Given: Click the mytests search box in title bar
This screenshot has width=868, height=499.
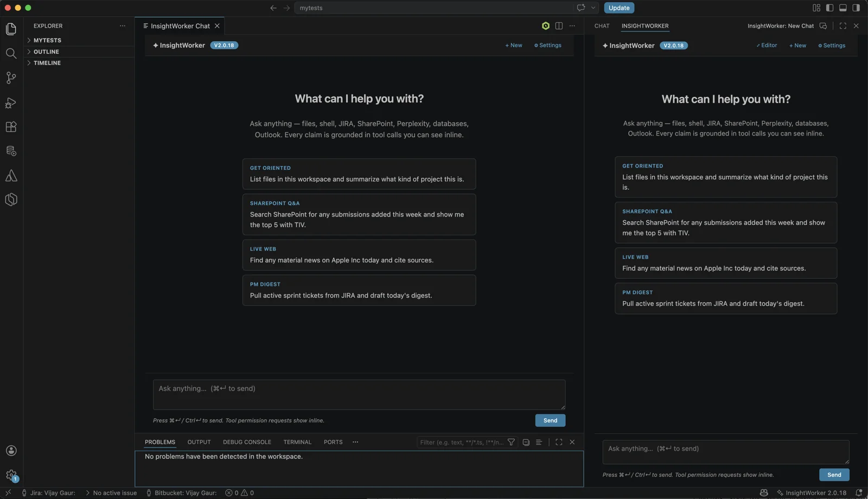Looking at the screenshot, I should click(x=434, y=8).
